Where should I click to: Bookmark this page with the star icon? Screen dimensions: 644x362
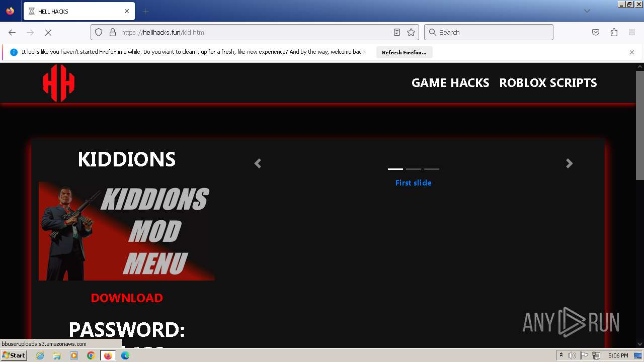click(411, 32)
